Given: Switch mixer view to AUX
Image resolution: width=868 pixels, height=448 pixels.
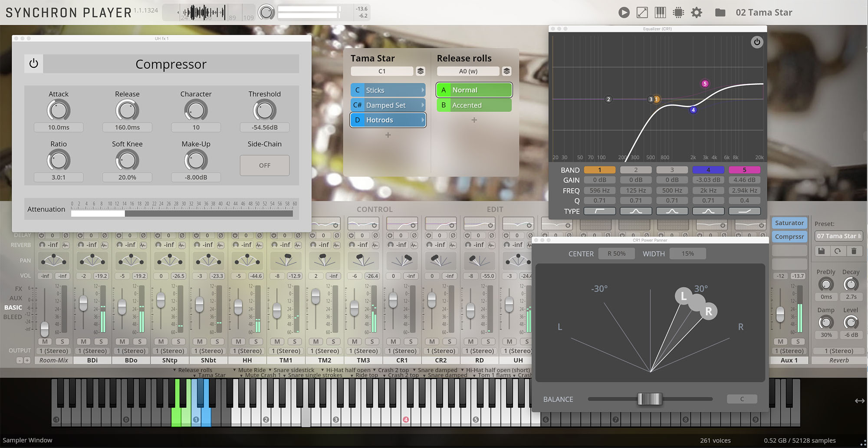Looking at the screenshot, I should [x=16, y=298].
